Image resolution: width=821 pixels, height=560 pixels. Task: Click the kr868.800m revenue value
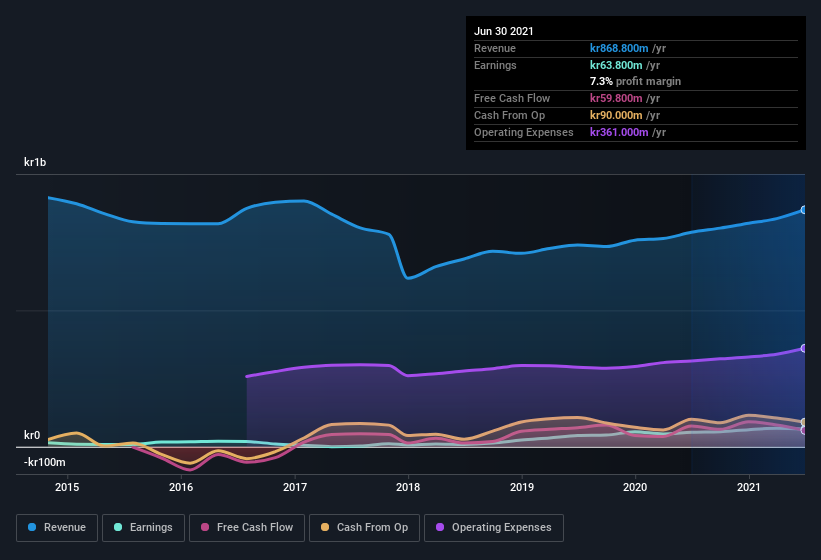pos(619,48)
